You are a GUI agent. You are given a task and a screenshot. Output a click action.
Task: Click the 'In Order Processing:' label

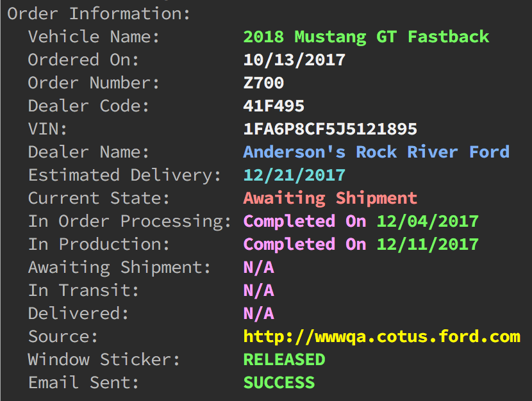point(129,222)
